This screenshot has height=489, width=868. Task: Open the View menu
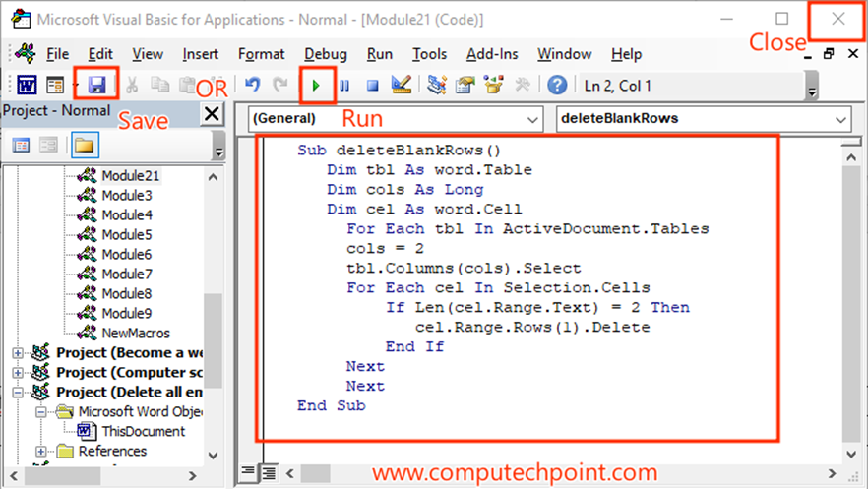(148, 54)
